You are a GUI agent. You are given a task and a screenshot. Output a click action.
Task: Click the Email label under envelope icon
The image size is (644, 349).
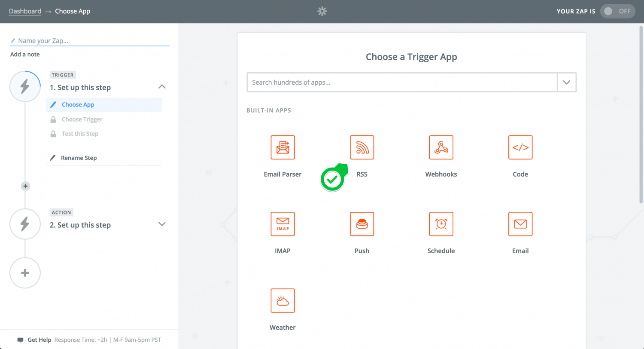(x=520, y=251)
